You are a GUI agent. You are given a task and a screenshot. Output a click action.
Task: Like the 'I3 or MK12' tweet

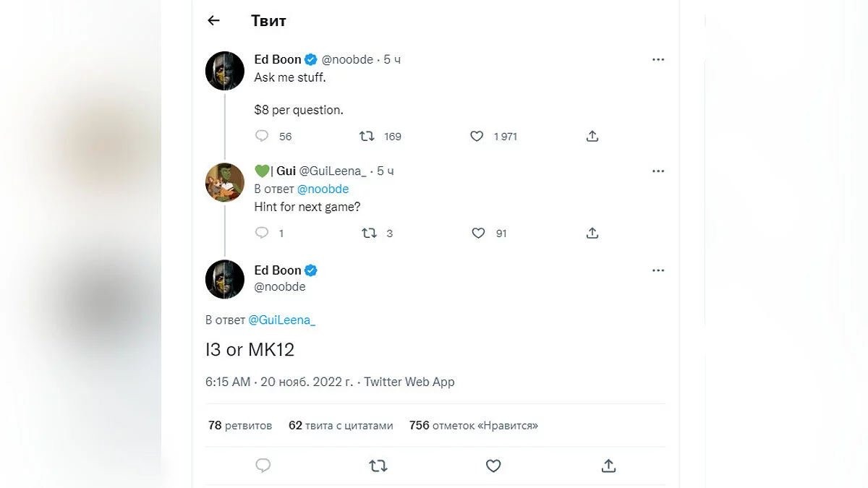[493, 466]
